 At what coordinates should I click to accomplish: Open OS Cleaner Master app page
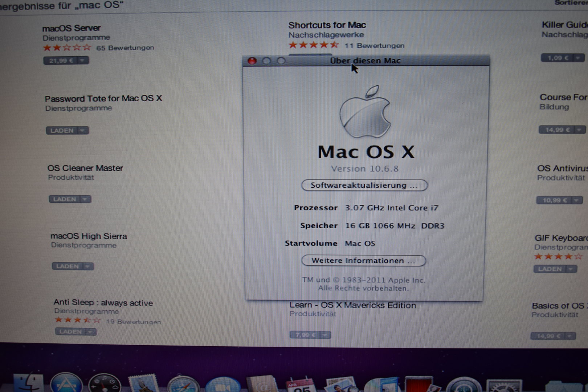pyautogui.click(x=85, y=168)
